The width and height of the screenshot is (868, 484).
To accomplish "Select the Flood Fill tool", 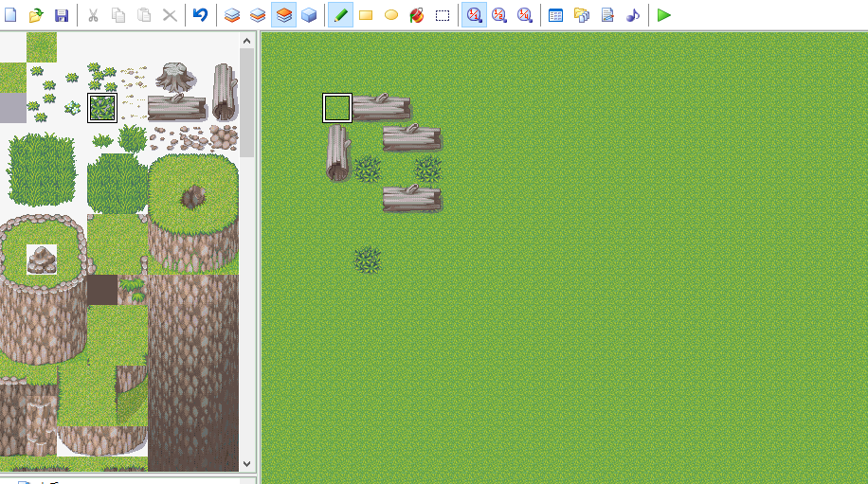I will [416, 15].
